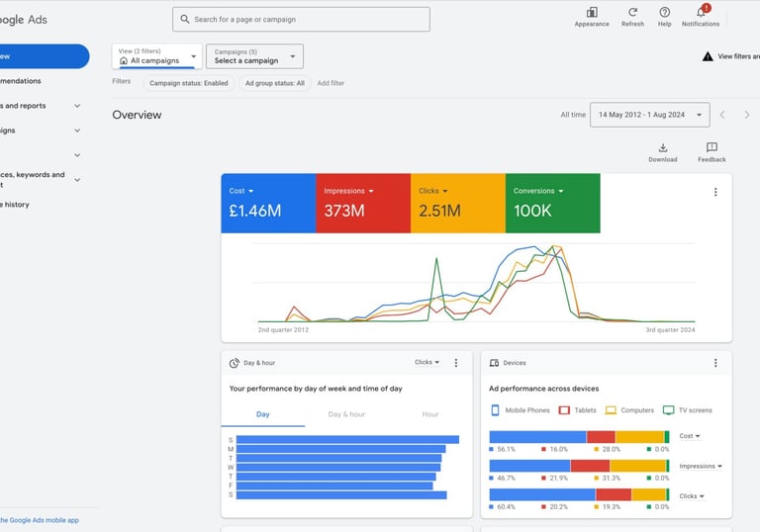Click the Computers legend icon
The height and width of the screenshot is (532, 760).
(611, 410)
